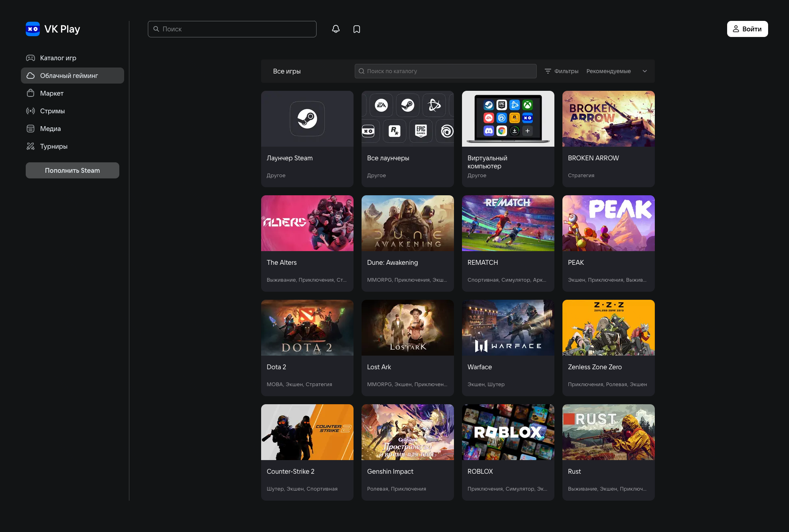Image resolution: width=789 pixels, height=532 pixels.
Task: Click the Genshin Impact title text
Action: click(390, 472)
